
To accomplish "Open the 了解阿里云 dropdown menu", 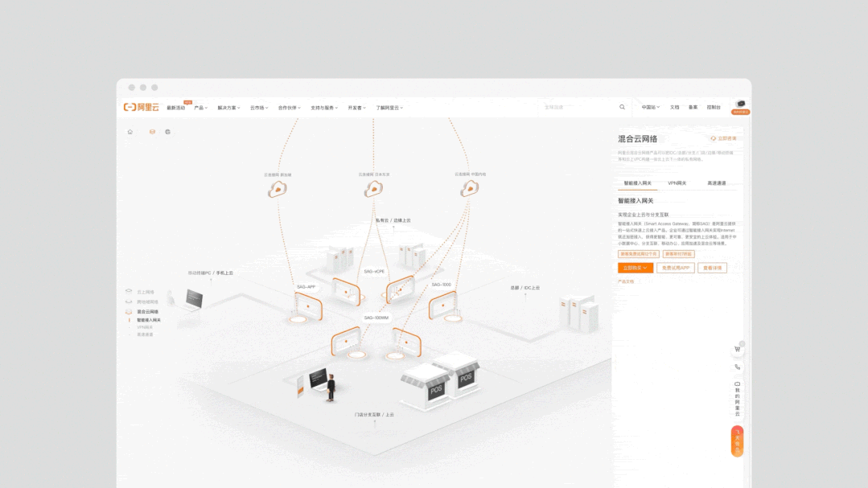I will 389,108.
